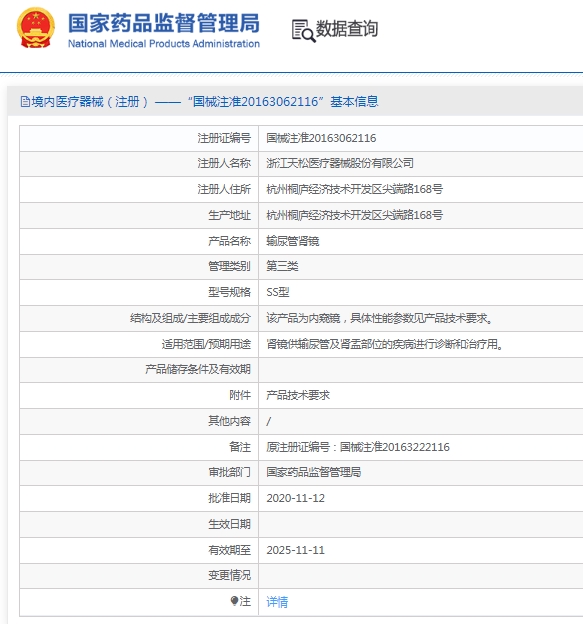Image resolution: width=583 pixels, height=624 pixels.
Task: Select the 其他内容 label
Action: [229, 421]
